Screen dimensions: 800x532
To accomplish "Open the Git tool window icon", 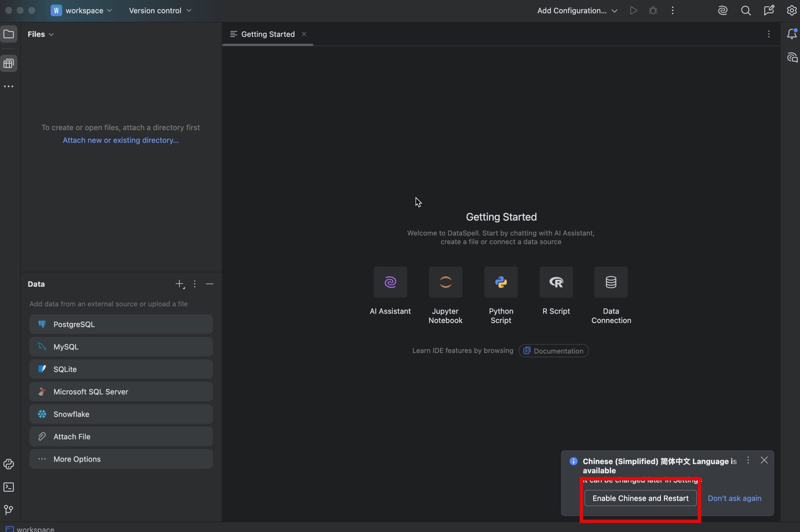I will click(x=8, y=510).
